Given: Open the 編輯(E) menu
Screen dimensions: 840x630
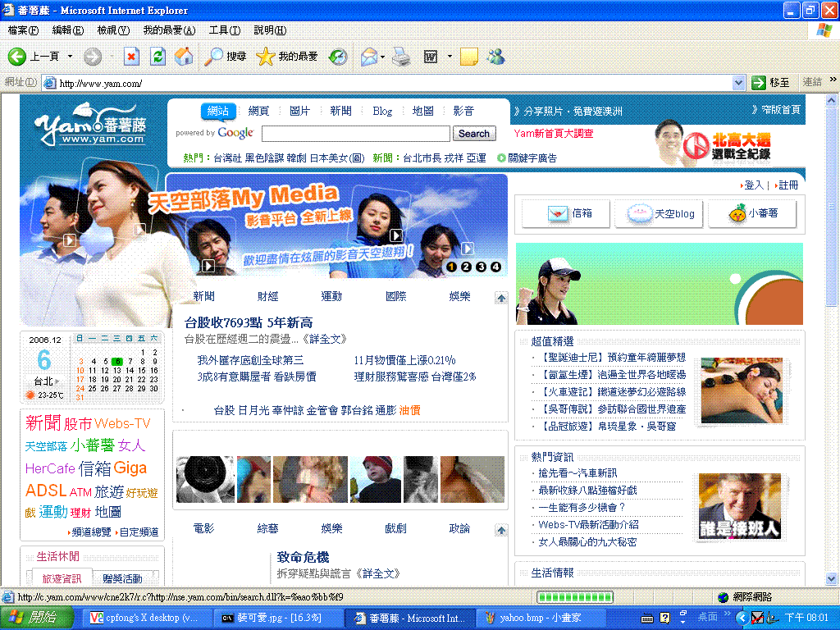Looking at the screenshot, I should coord(68,30).
